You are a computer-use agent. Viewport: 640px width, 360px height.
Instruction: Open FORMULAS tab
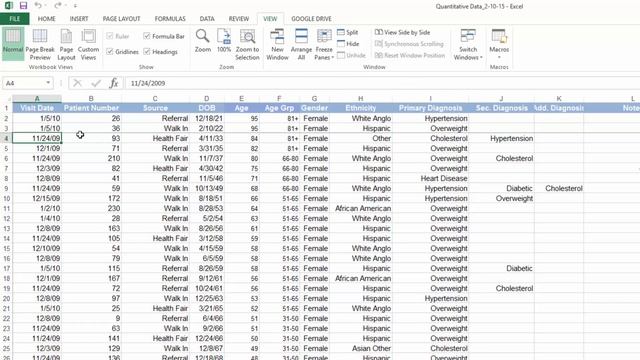coord(170,19)
